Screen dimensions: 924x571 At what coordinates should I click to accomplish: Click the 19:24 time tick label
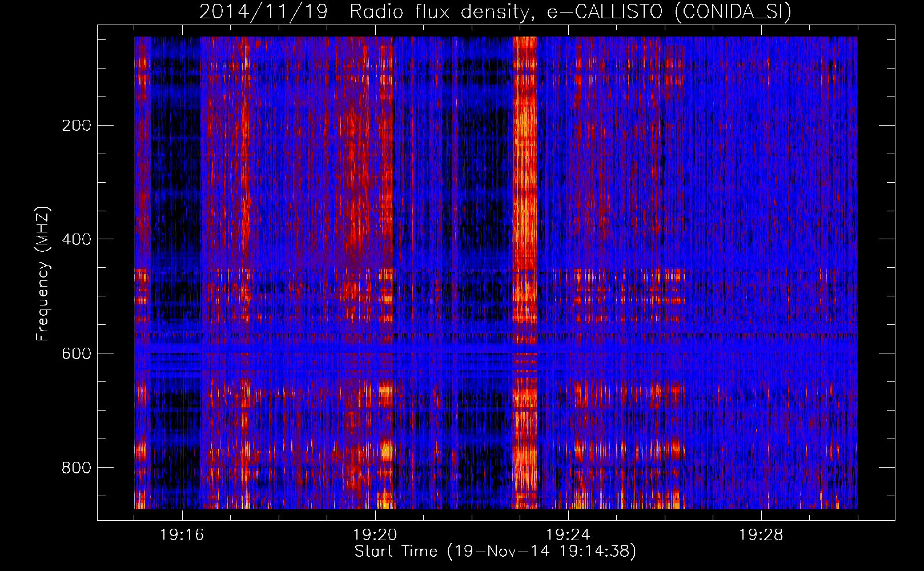(568, 535)
